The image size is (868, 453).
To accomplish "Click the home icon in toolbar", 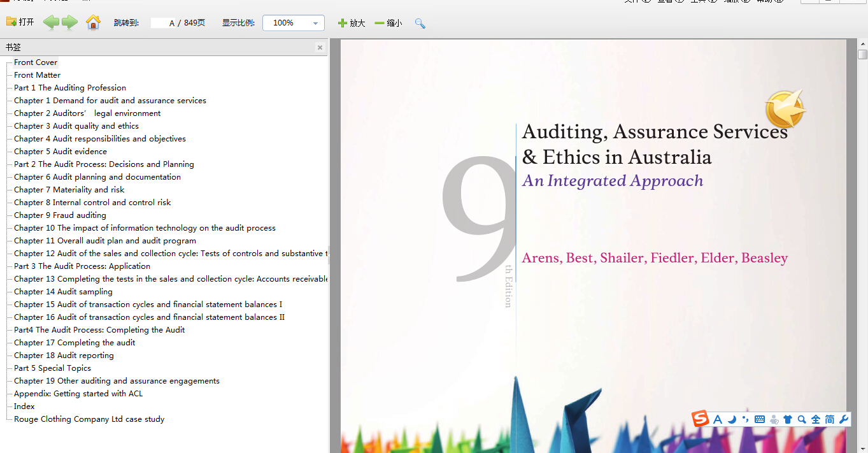I will pyautogui.click(x=94, y=23).
